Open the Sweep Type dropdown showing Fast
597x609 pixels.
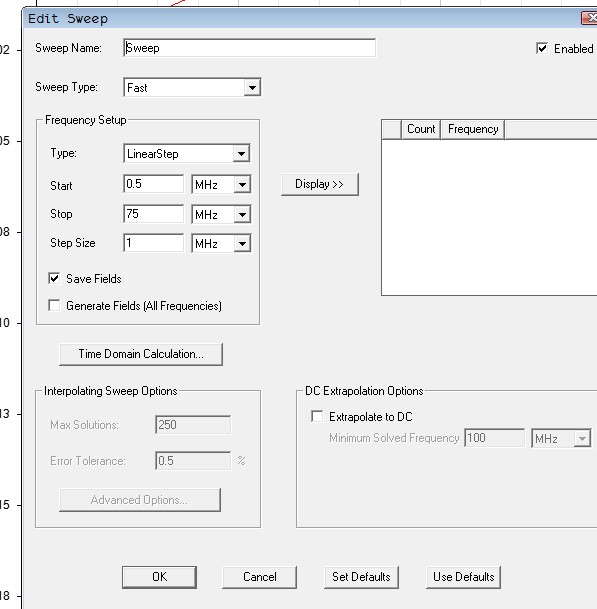tap(192, 87)
